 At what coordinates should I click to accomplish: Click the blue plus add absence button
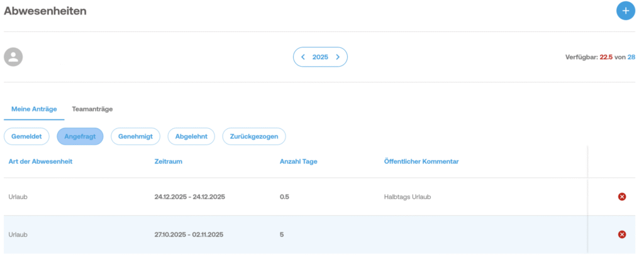click(x=625, y=11)
